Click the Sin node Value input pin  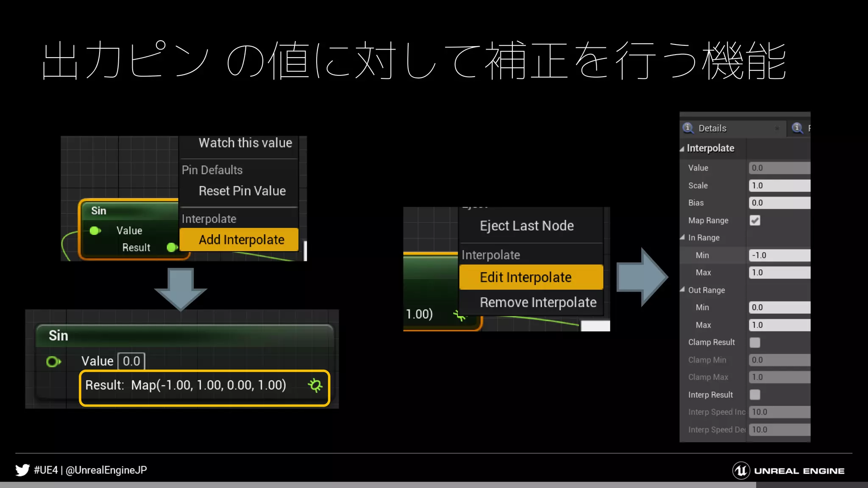53,361
